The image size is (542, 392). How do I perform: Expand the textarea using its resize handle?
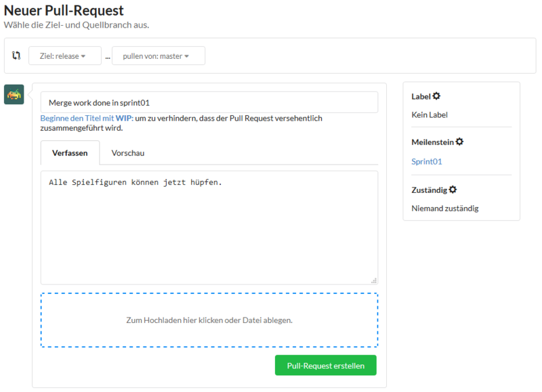point(373,280)
